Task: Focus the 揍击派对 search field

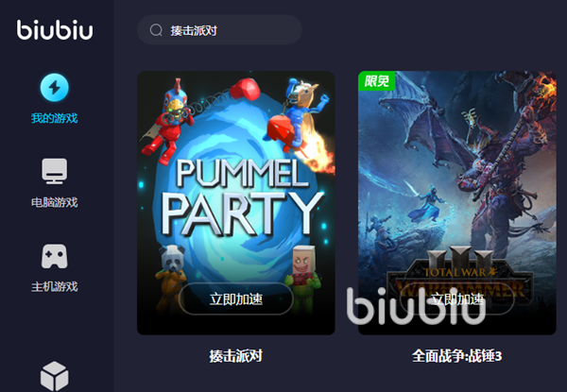Action: point(219,29)
